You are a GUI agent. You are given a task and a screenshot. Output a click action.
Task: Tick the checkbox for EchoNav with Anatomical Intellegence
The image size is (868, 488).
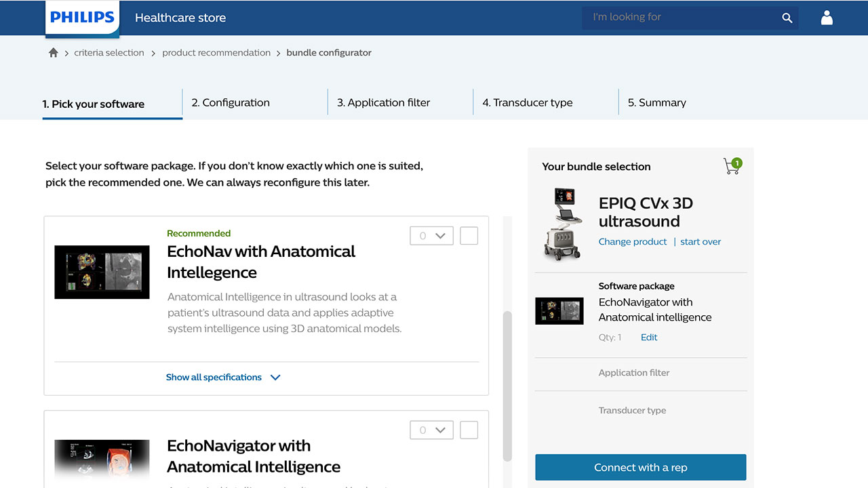pyautogui.click(x=469, y=236)
